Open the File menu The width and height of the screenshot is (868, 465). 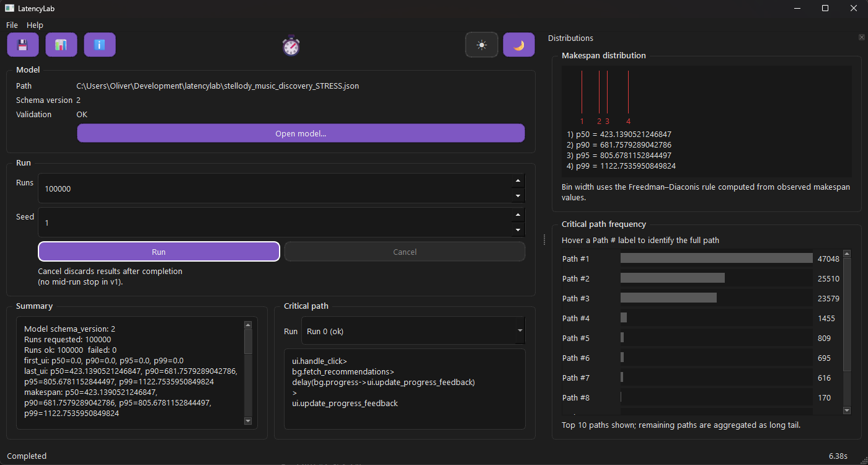click(x=12, y=25)
